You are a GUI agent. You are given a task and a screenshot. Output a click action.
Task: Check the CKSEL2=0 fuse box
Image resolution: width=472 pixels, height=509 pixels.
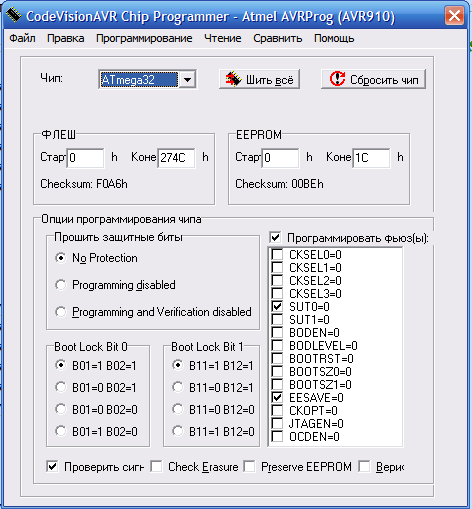(277, 280)
